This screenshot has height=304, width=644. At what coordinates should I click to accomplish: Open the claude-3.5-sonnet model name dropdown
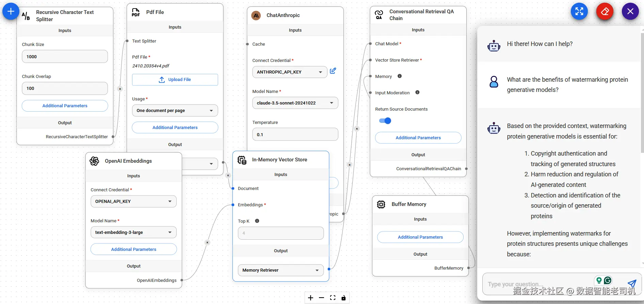tap(295, 103)
